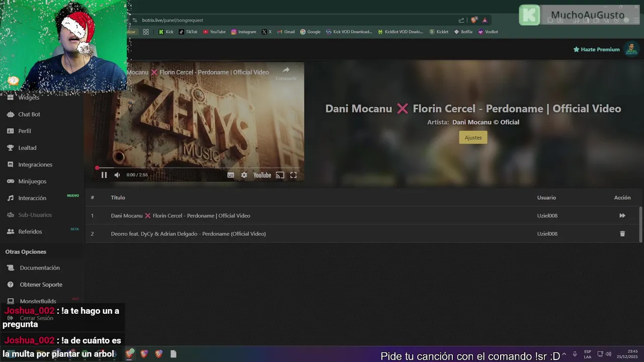This screenshot has width=644, height=362.
Task: Click the Usuario column header
Action: coord(546,198)
